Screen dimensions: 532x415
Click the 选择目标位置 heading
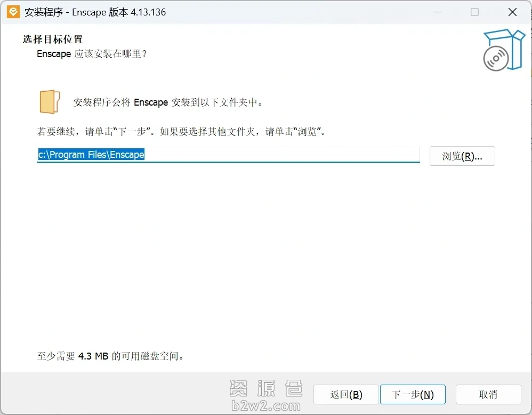(53, 39)
